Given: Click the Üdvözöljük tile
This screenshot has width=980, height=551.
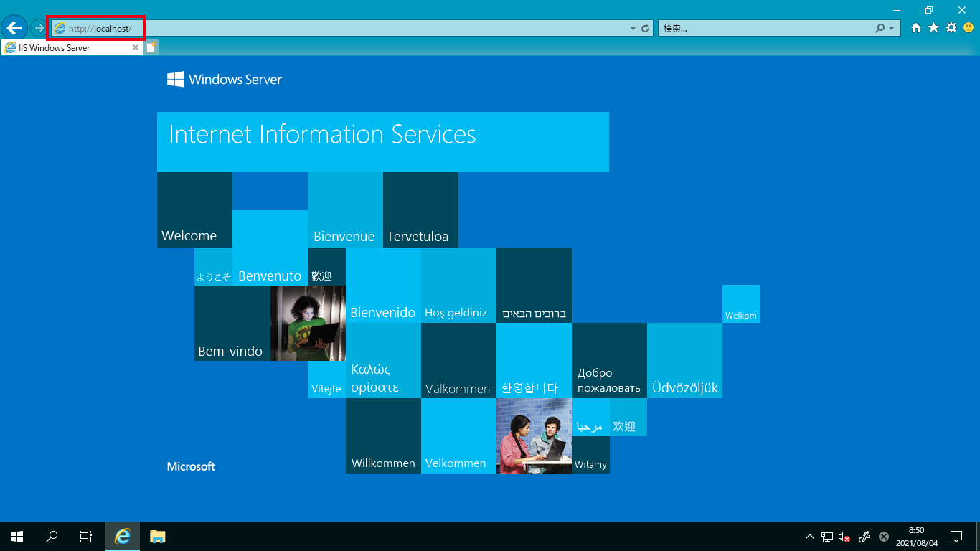Looking at the screenshot, I should [x=684, y=360].
